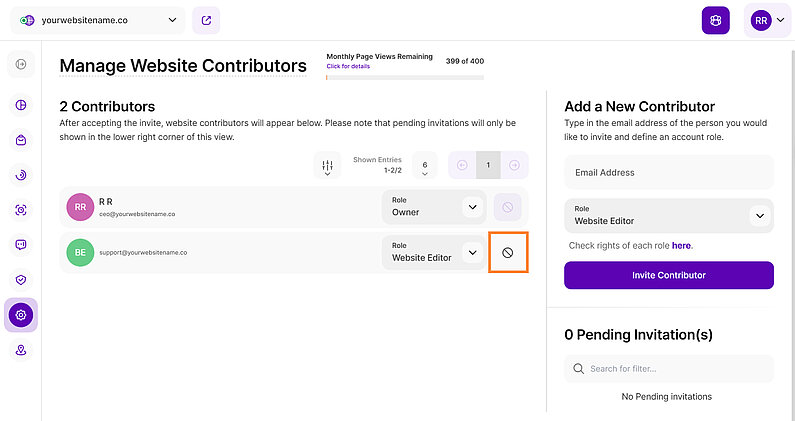Open the settings gear icon in sidebar
795x421 pixels.
click(20, 315)
